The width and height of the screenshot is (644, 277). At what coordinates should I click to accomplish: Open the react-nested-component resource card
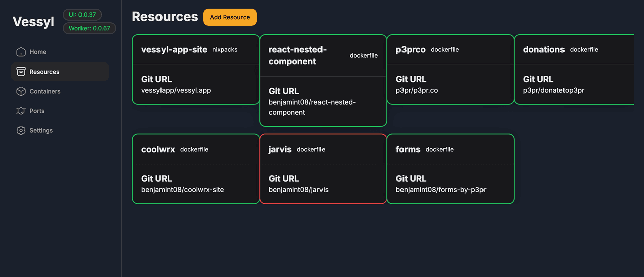coord(323,81)
